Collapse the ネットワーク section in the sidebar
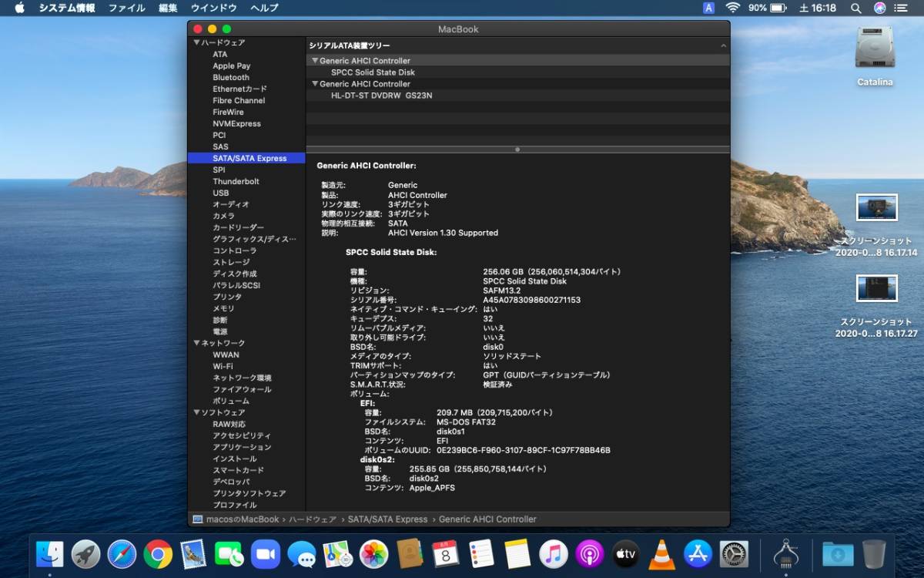This screenshot has height=578, width=924. [196, 343]
